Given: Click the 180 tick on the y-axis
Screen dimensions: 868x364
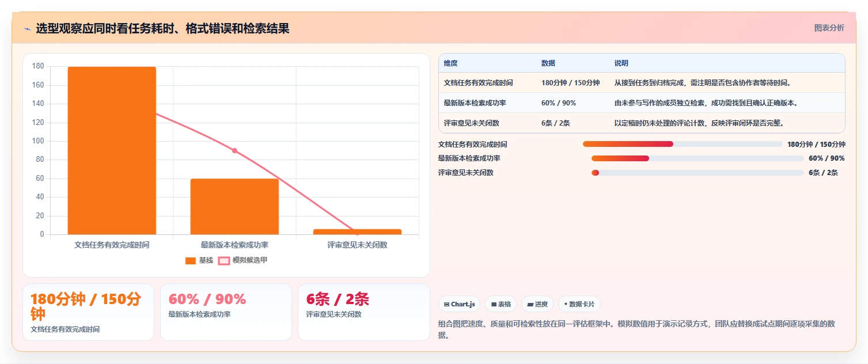Looking at the screenshot, I should tap(38, 66).
